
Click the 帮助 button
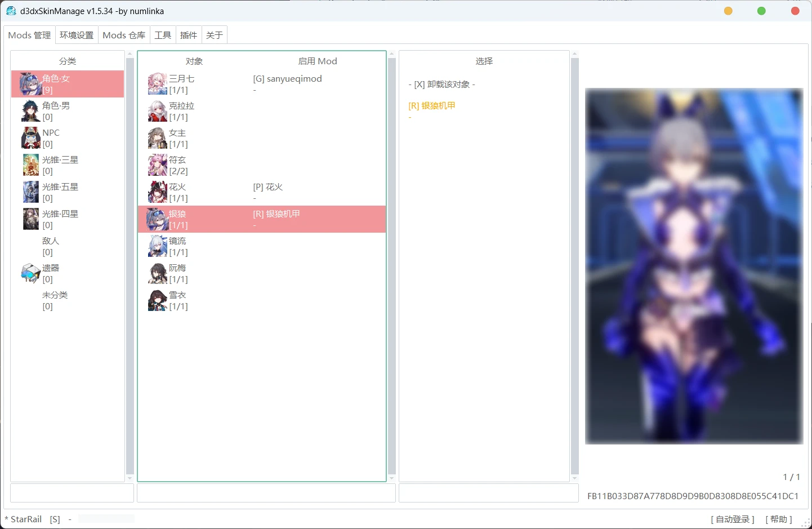click(779, 519)
